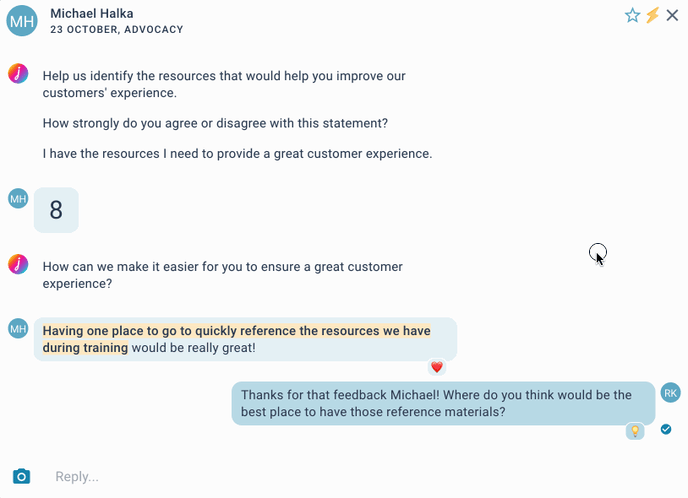Image resolution: width=688 pixels, height=498 pixels.
Task: Click the bot avatar beside second question
Action: (x=18, y=264)
